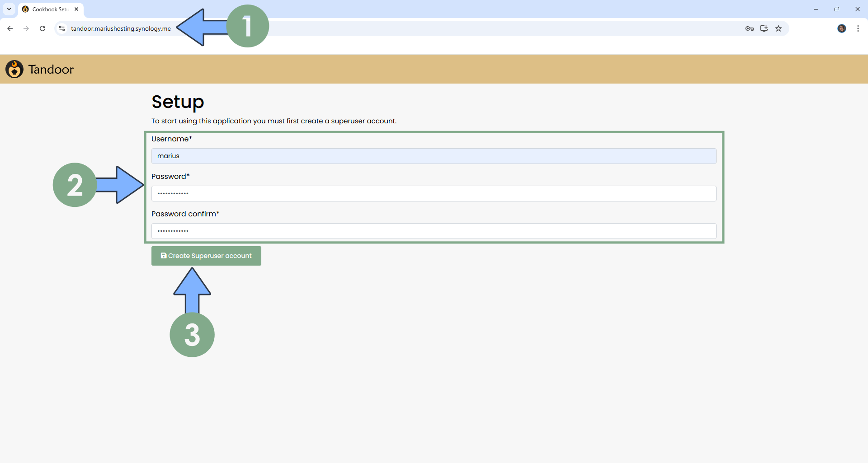Click the Username* label
868x463 pixels.
pyautogui.click(x=172, y=139)
